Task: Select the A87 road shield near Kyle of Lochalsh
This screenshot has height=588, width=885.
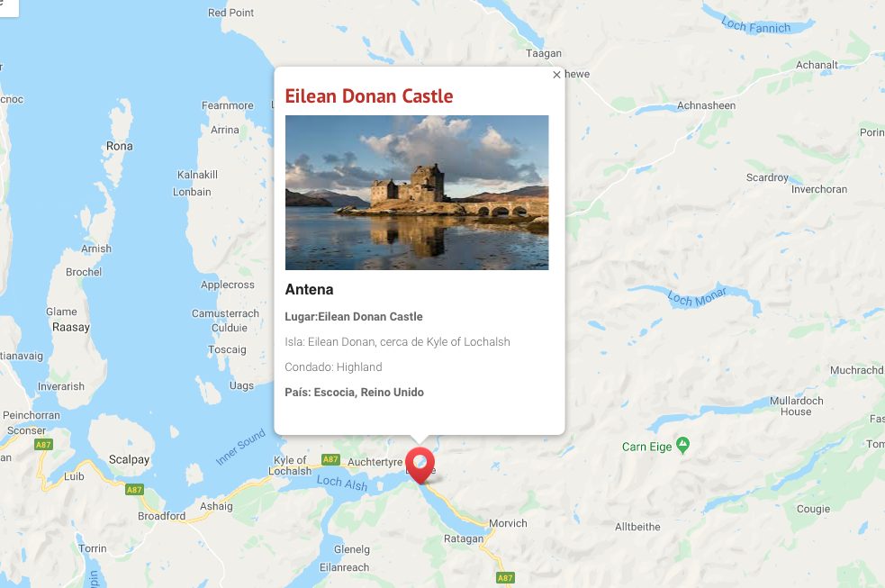Action: pyautogui.click(x=330, y=459)
